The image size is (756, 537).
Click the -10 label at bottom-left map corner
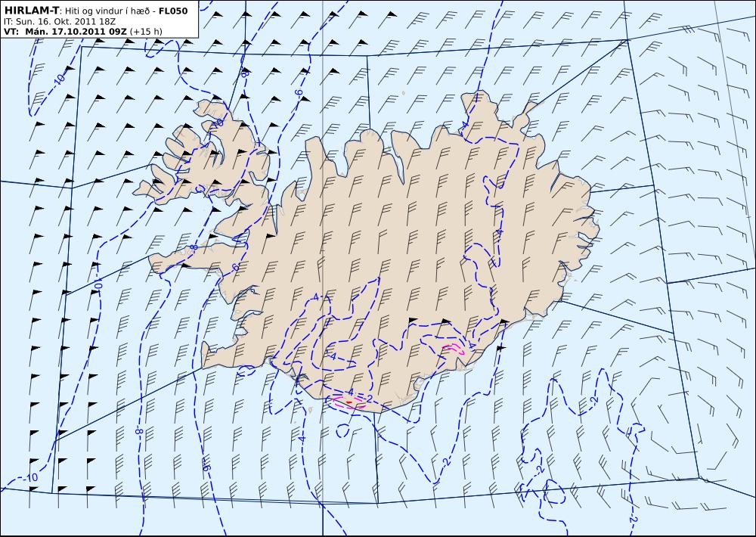(x=30, y=478)
